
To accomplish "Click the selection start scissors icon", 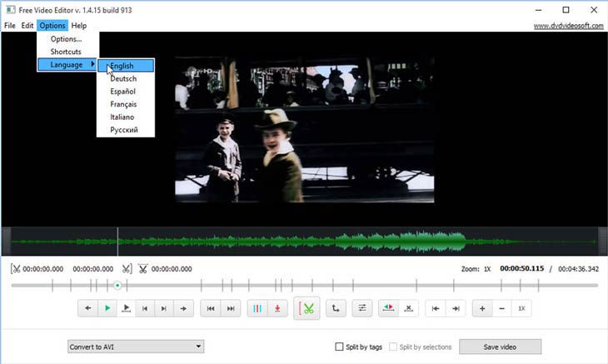I will [16, 269].
